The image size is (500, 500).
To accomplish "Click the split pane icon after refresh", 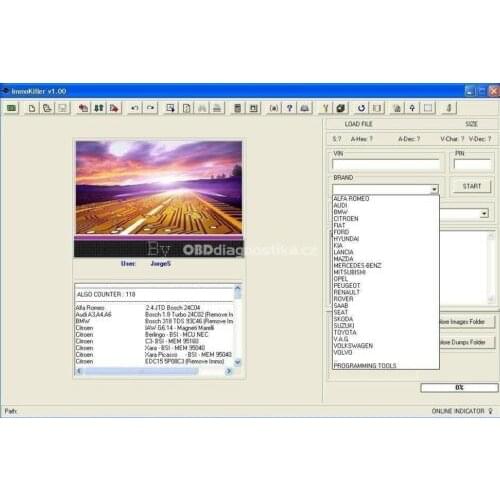I will 377,108.
